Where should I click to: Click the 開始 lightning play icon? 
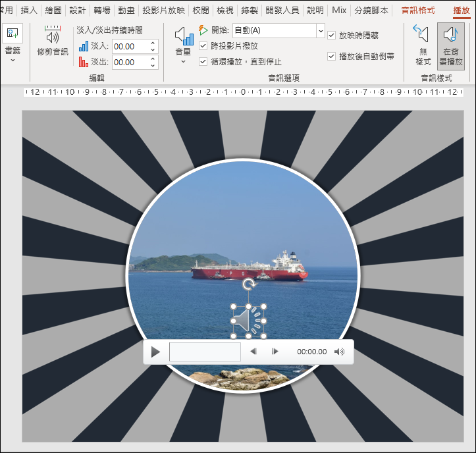(x=203, y=30)
